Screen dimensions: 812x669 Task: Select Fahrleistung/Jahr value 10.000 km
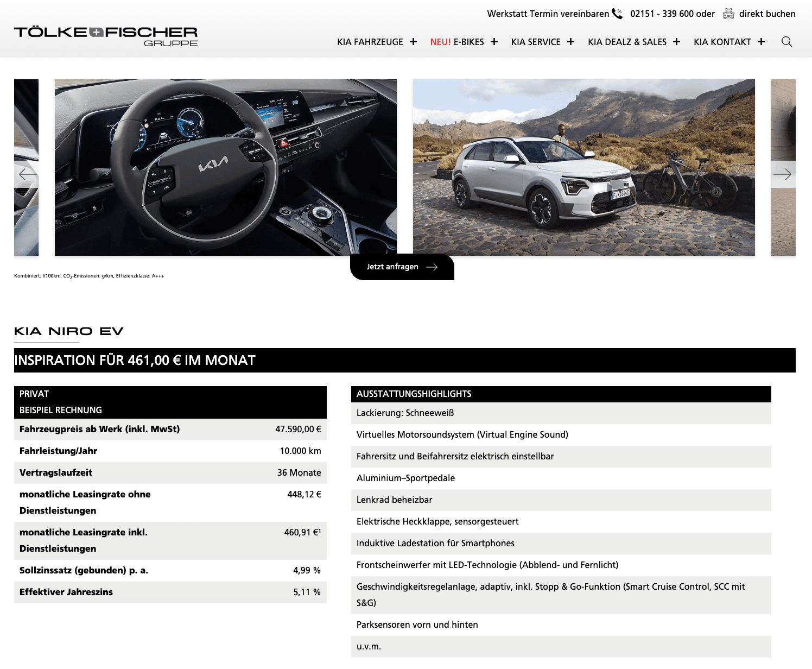coord(301,451)
